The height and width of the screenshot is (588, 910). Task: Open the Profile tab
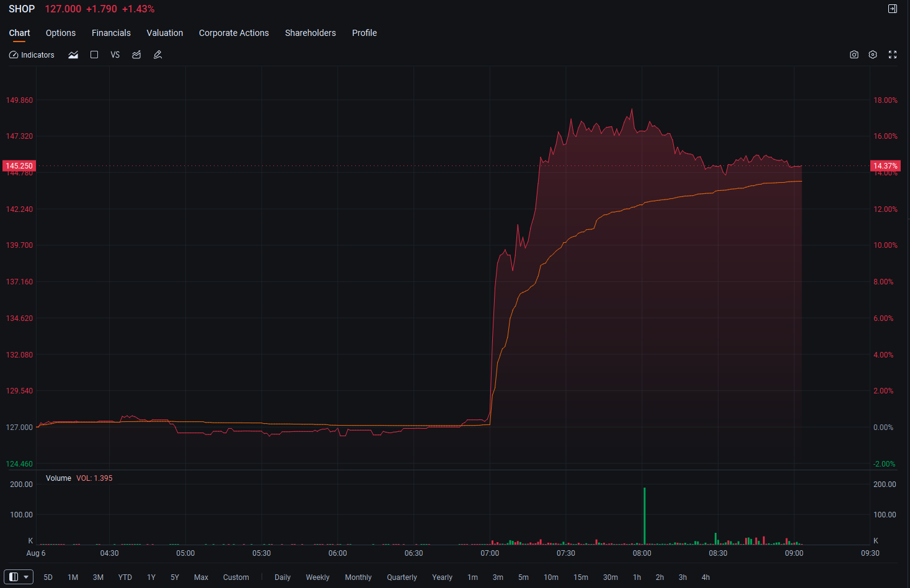click(x=364, y=33)
